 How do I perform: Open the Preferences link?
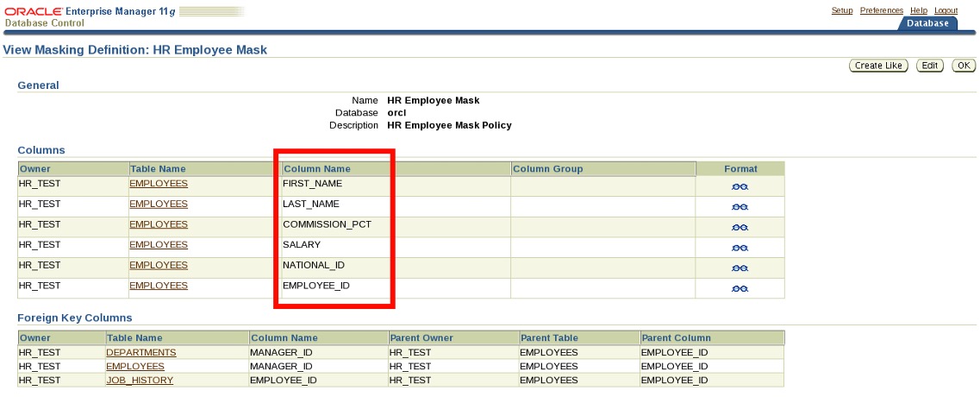pos(881,10)
